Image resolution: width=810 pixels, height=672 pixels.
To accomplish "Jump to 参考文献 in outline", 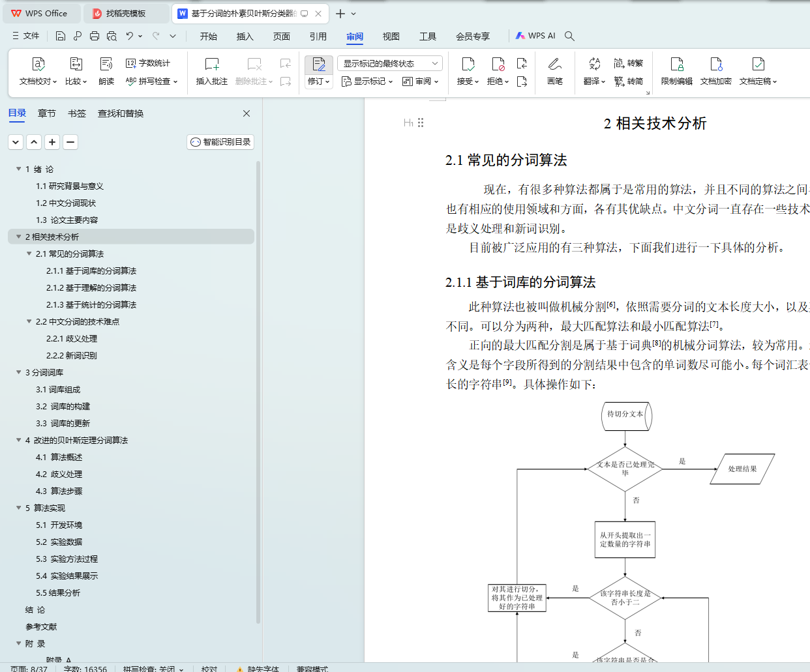I will (41, 626).
